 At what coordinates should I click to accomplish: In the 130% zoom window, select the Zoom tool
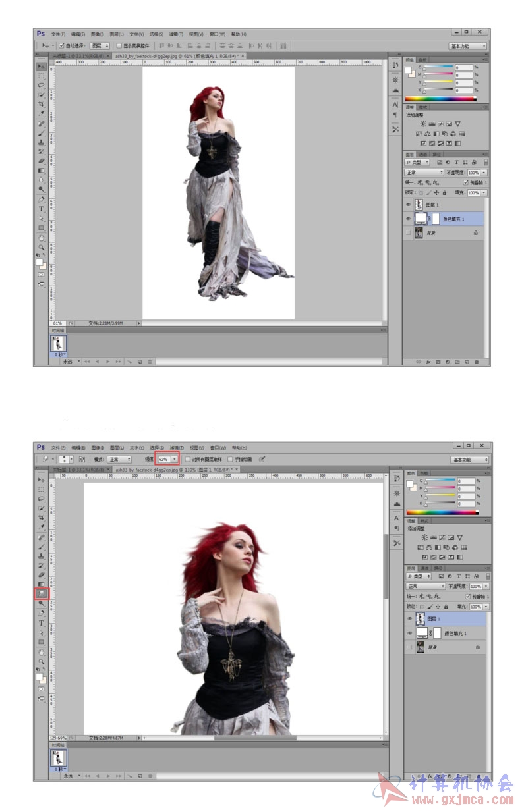point(41,661)
